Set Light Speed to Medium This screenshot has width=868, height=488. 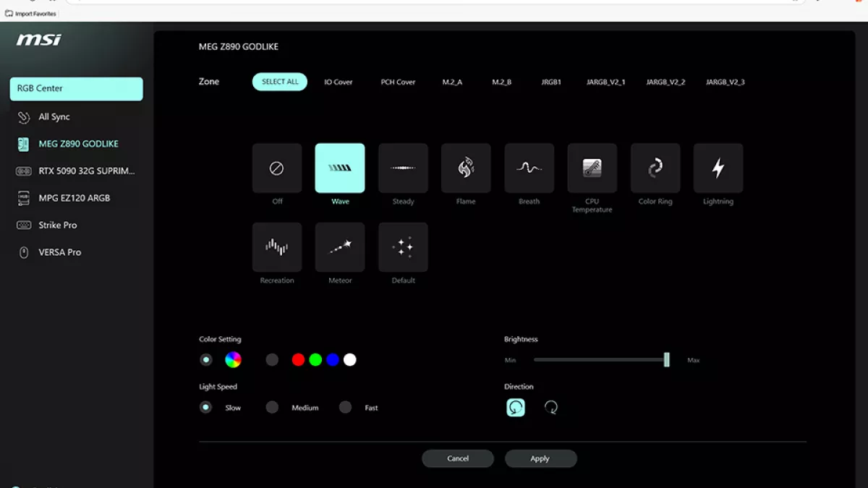[272, 408]
